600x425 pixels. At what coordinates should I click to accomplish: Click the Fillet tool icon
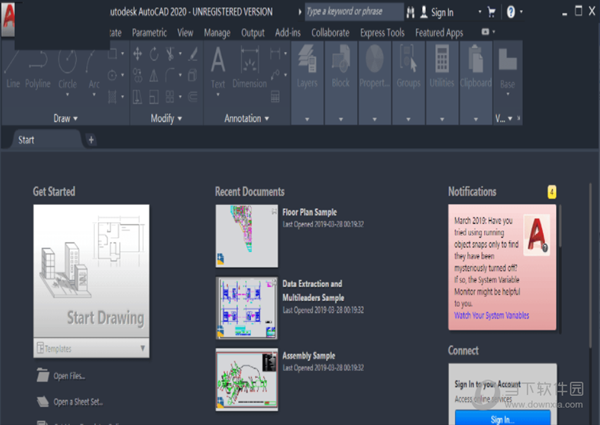point(170,75)
